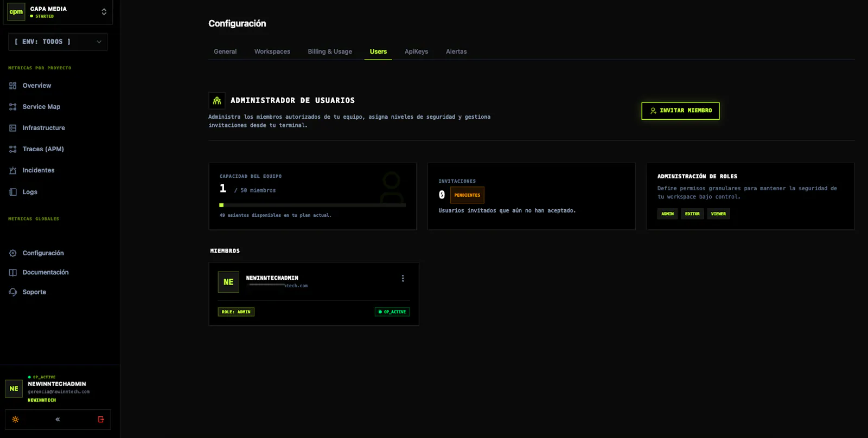Click the NEWINNTECHADMIN member name
868x438 pixels.
pyautogui.click(x=272, y=278)
